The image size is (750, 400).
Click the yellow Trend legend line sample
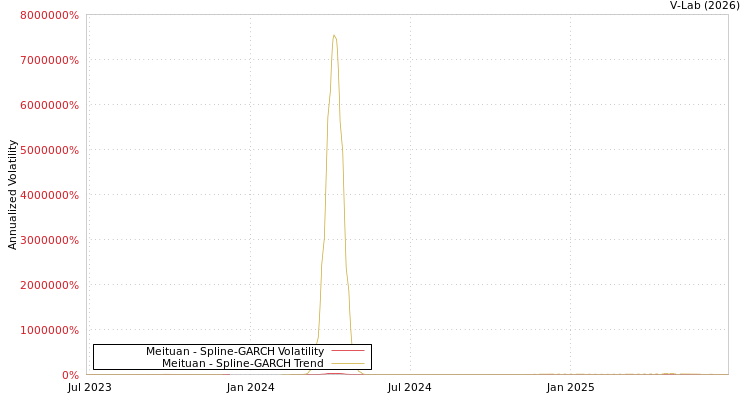[x=348, y=364]
